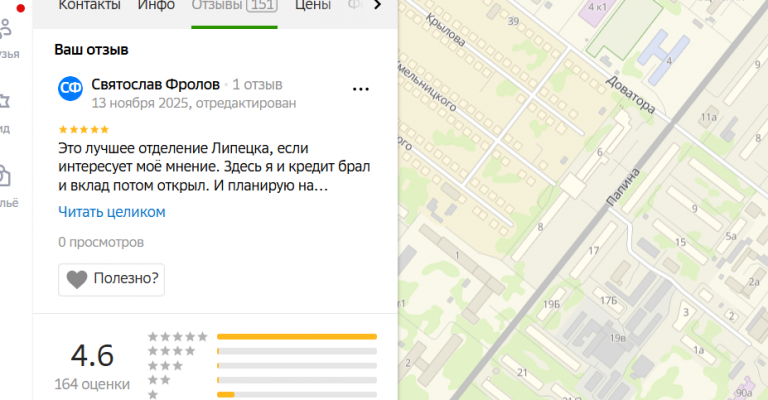Click building 5а on the map

(731, 236)
